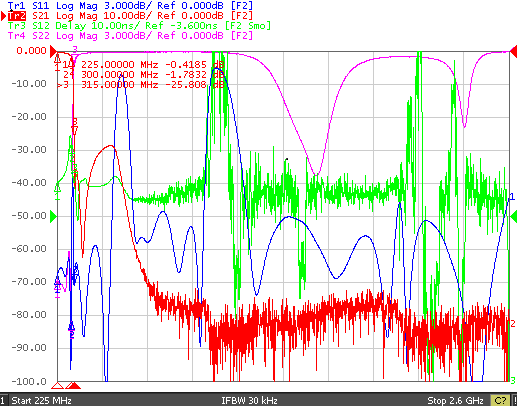Viewport: 517px width, 406px height.
Task: Click the green reference triangle on left axis
Action: (x=53, y=216)
